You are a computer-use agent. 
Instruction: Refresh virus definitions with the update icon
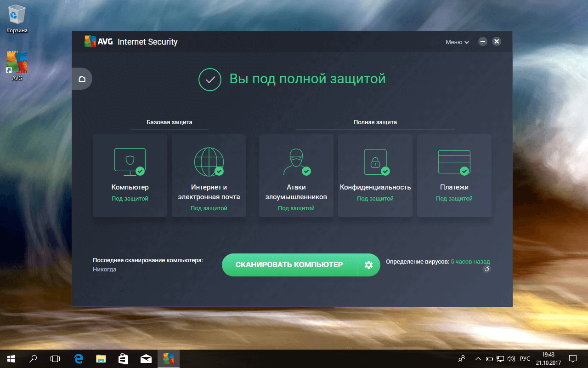click(486, 269)
